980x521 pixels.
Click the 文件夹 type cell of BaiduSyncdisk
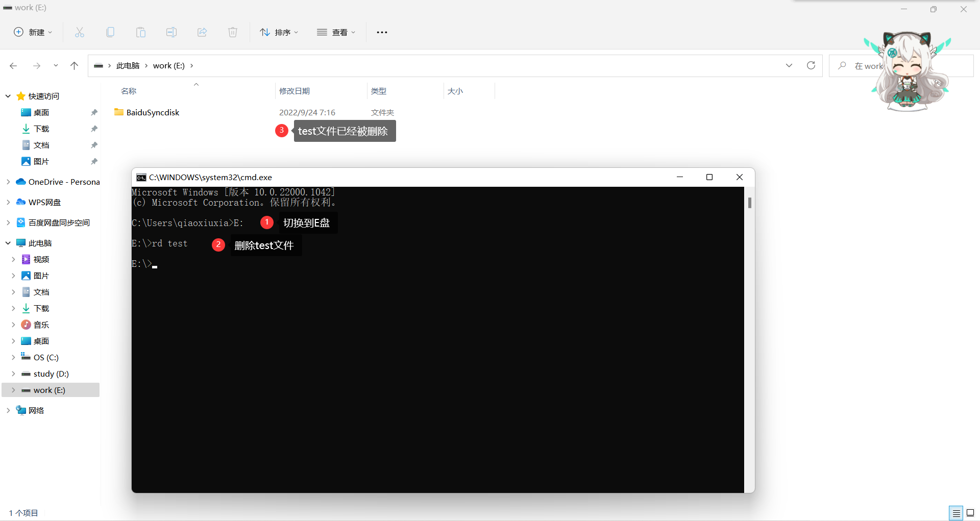tap(382, 112)
